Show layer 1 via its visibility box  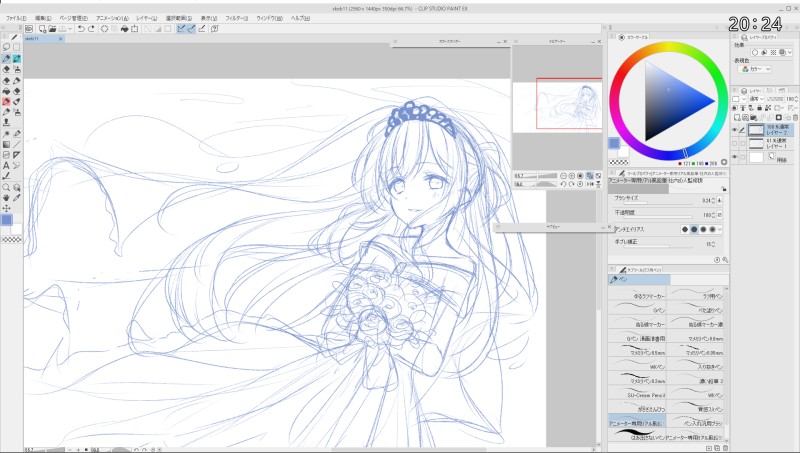coord(735,144)
